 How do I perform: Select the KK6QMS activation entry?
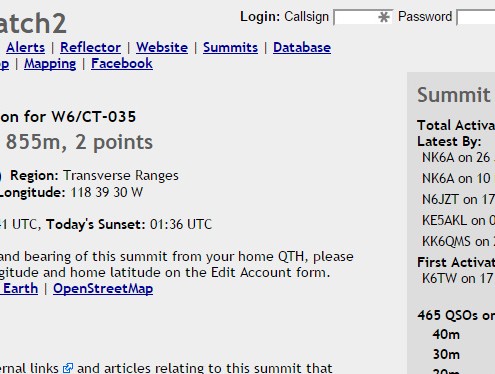(x=458, y=242)
